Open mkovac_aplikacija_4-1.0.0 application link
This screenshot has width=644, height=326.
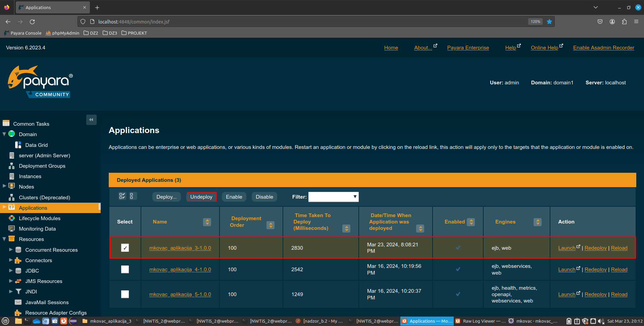(x=180, y=269)
